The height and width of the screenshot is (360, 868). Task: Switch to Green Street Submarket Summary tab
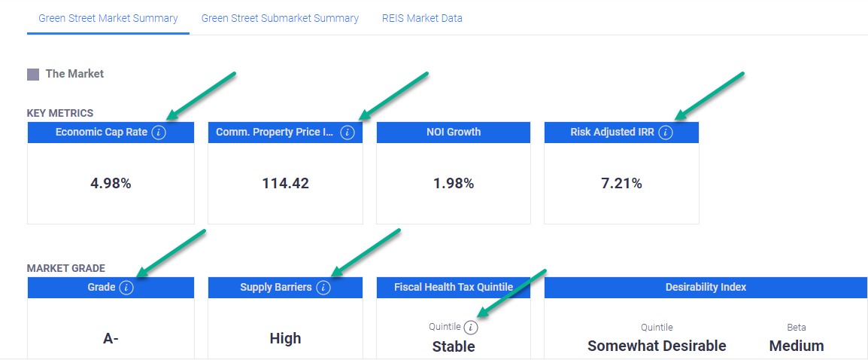pos(280,18)
